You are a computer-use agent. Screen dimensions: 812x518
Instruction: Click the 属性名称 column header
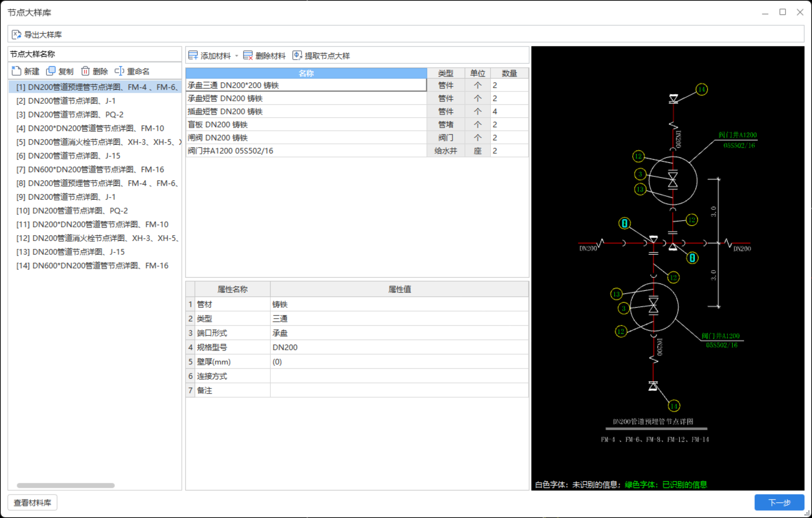pyautogui.click(x=232, y=289)
